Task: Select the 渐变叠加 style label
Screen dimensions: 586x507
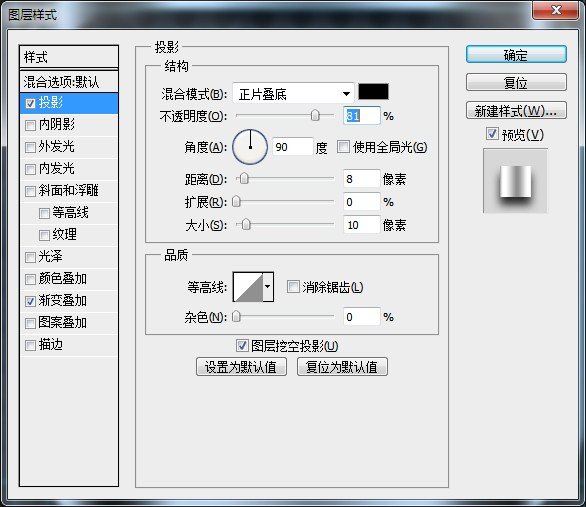Action: coord(63,300)
